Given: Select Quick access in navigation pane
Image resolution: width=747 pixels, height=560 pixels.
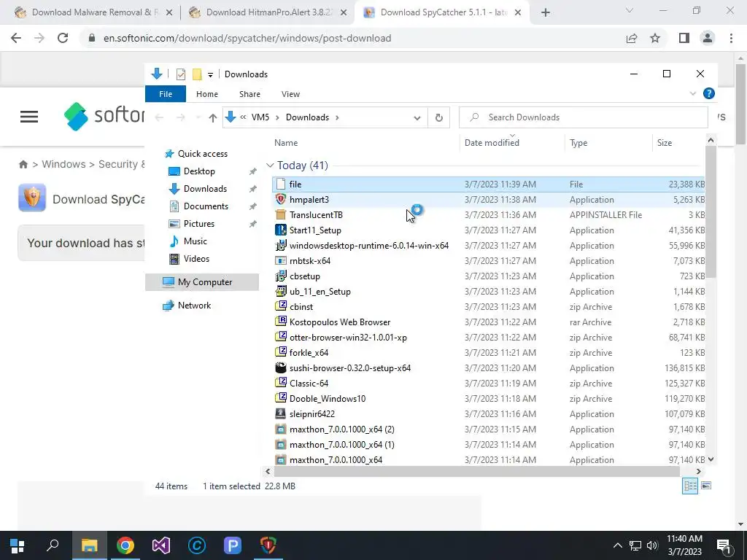Looking at the screenshot, I should 203,154.
